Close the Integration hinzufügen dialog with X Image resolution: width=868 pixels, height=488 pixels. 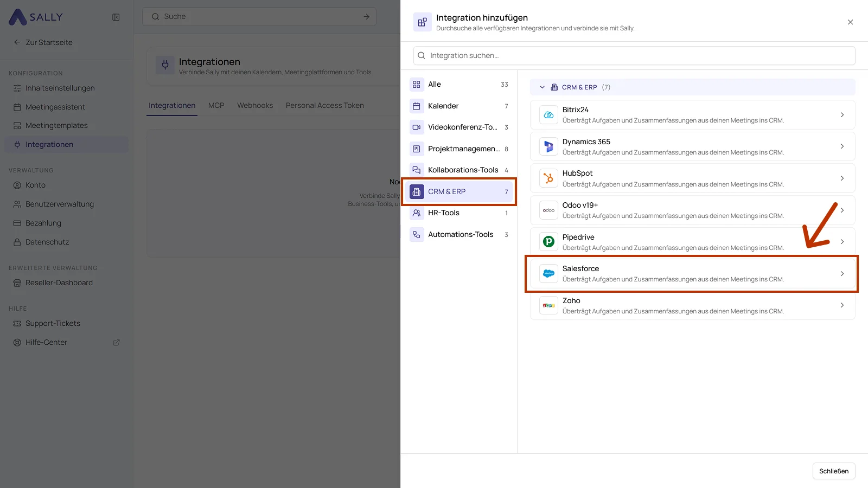[x=850, y=22]
